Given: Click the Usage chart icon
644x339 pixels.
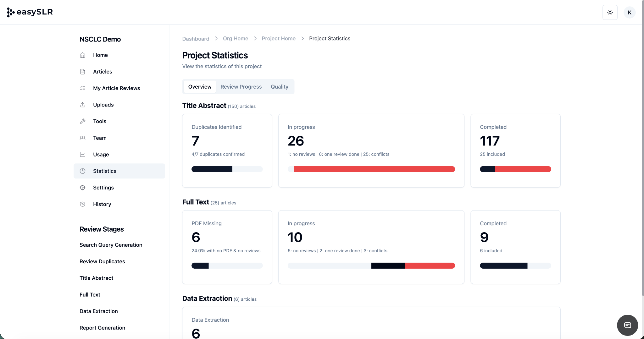Looking at the screenshot, I should point(83,155).
